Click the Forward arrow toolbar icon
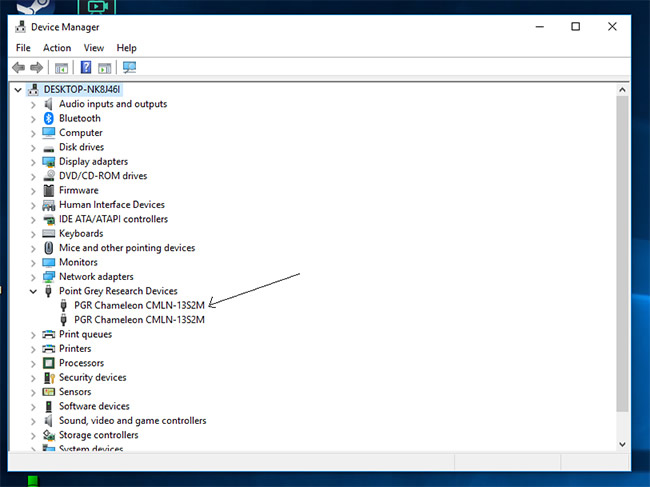650x487 pixels. tap(36, 68)
